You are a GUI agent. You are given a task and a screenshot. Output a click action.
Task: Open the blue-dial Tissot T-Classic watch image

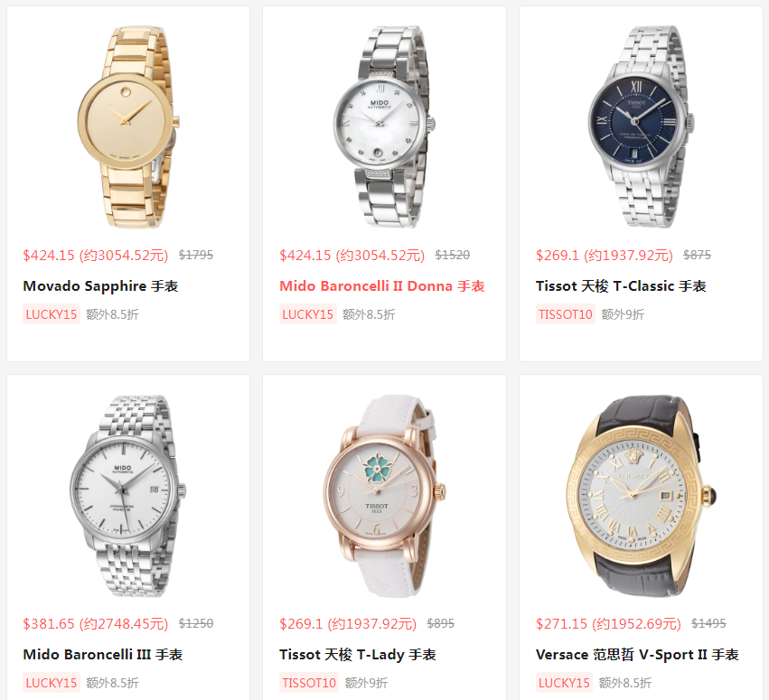641,126
